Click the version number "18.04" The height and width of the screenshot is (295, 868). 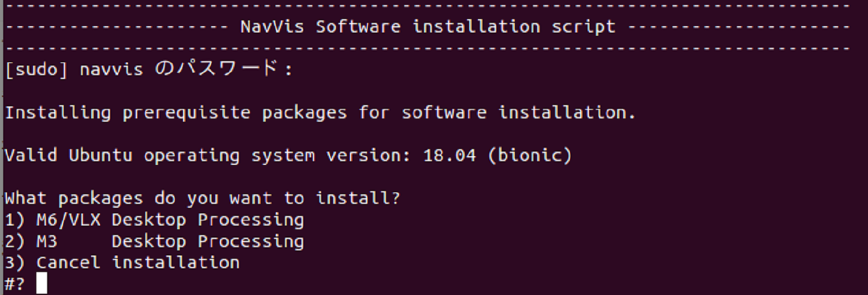449,155
